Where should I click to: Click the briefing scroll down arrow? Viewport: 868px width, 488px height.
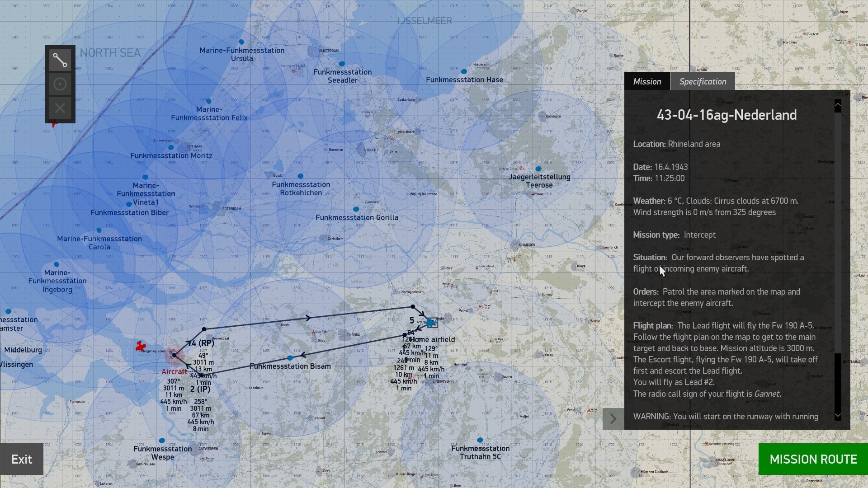click(838, 415)
